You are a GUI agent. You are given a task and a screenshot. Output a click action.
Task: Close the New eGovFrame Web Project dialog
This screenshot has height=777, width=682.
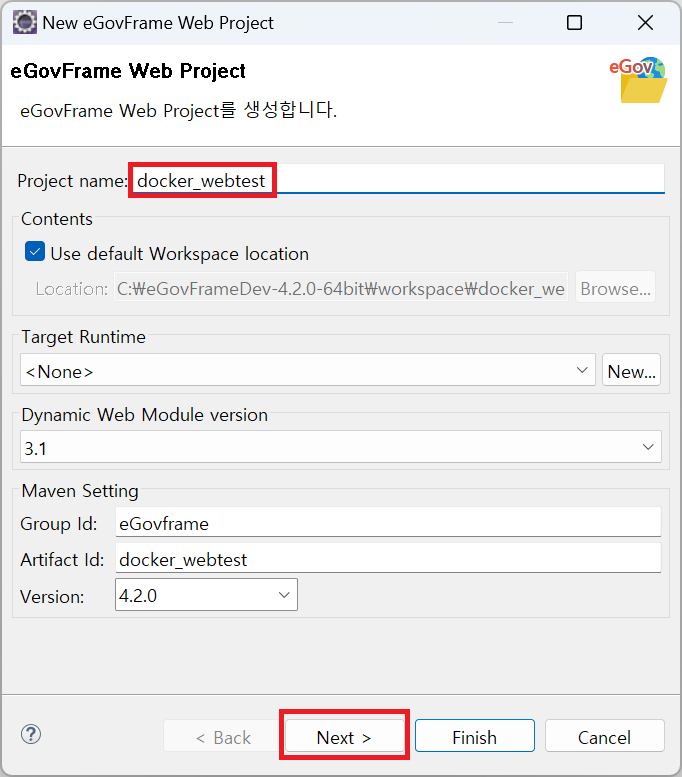pos(645,22)
